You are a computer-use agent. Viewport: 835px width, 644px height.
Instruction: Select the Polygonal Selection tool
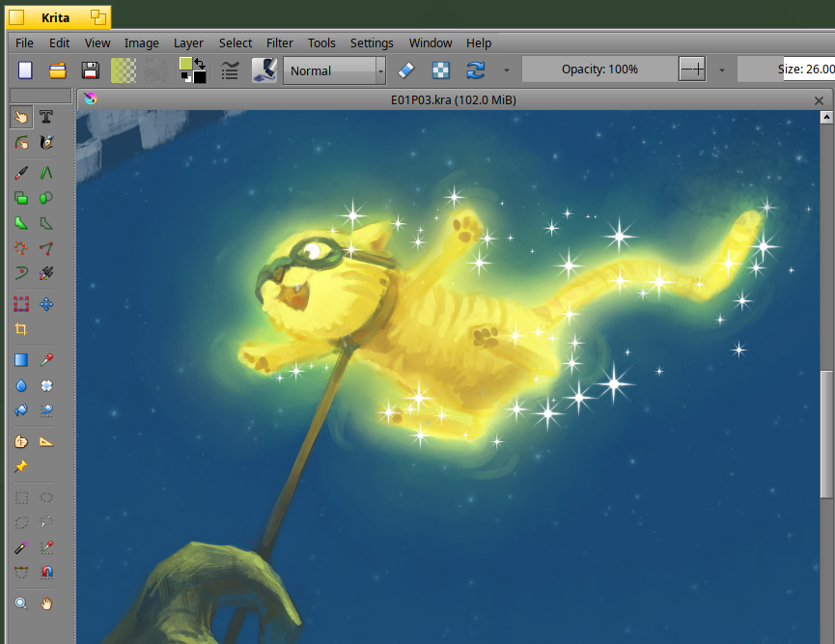point(21,522)
